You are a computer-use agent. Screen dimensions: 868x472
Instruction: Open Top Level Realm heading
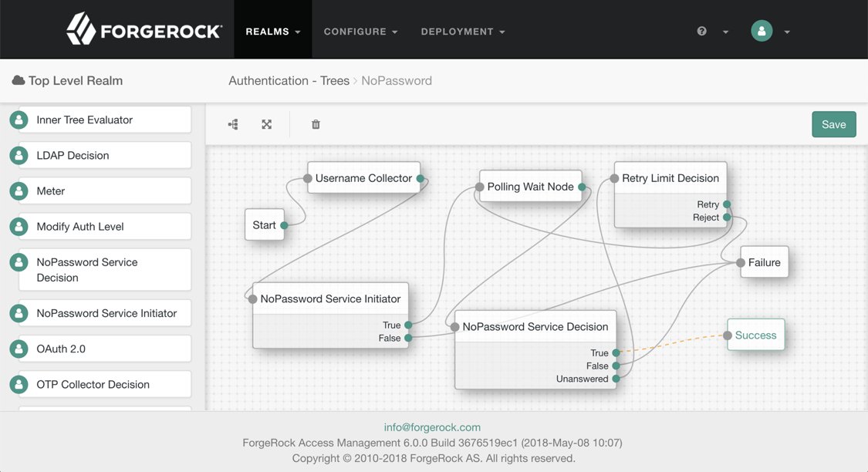[x=76, y=81]
